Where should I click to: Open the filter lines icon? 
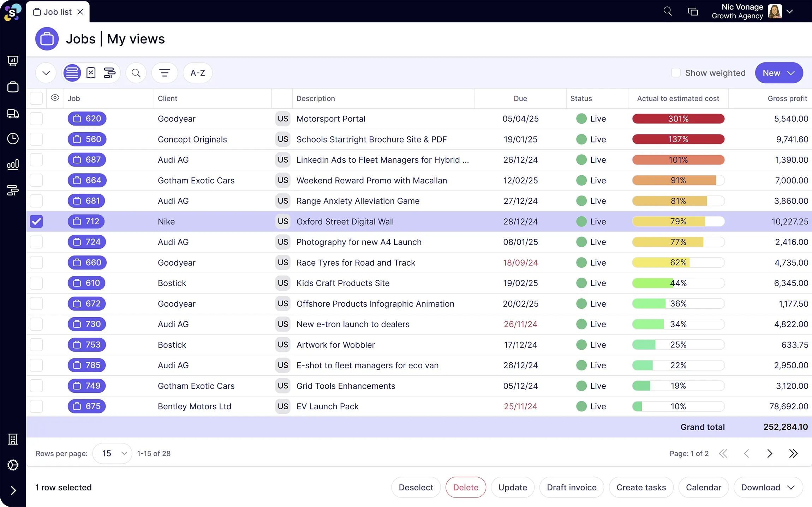pos(165,73)
